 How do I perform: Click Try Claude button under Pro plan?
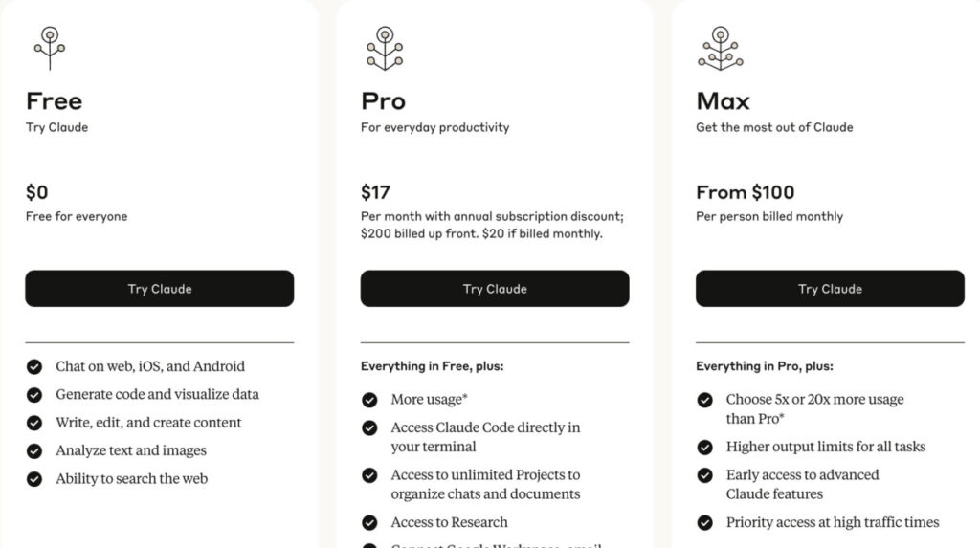pyautogui.click(x=495, y=289)
